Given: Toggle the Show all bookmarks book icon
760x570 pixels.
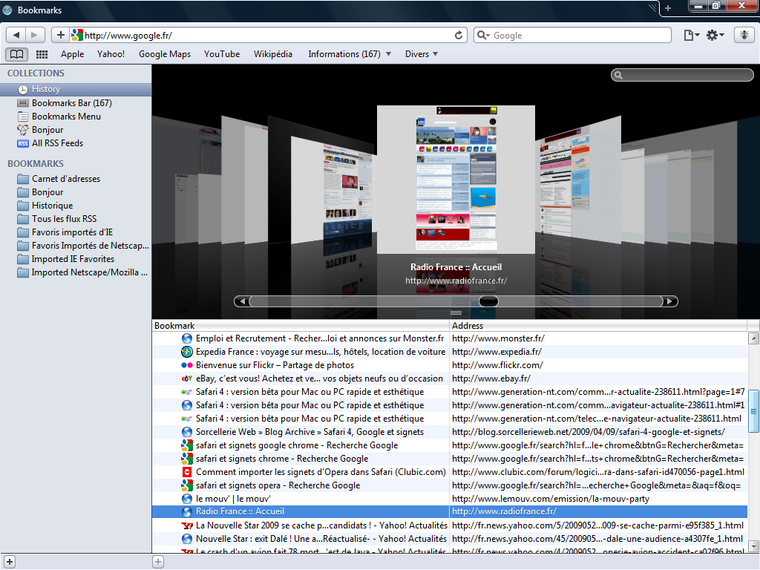Looking at the screenshot, I should [16, 54].
